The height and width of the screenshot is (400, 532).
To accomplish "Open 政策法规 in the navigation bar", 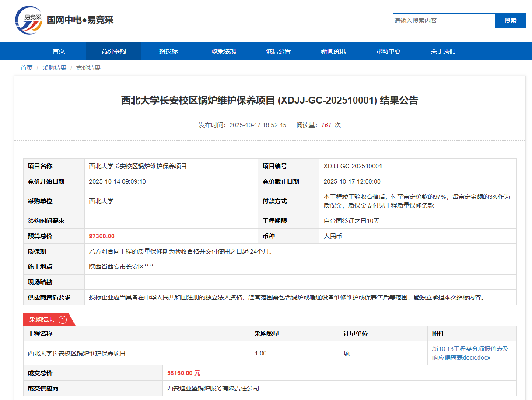I will pos(224,51).
